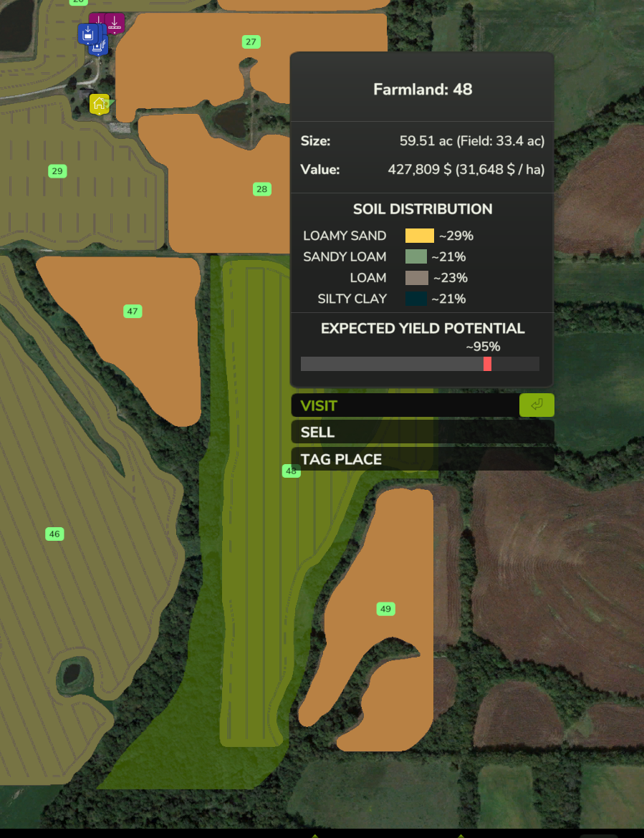The width and height of the screenshot is (644, 838).
Task: Click the yellow Loamy Sand color swatch
Action: (x=419, y=236)
